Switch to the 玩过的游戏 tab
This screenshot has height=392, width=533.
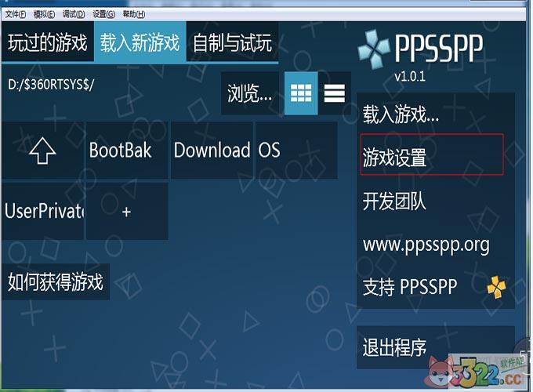[x=48, y=42]
